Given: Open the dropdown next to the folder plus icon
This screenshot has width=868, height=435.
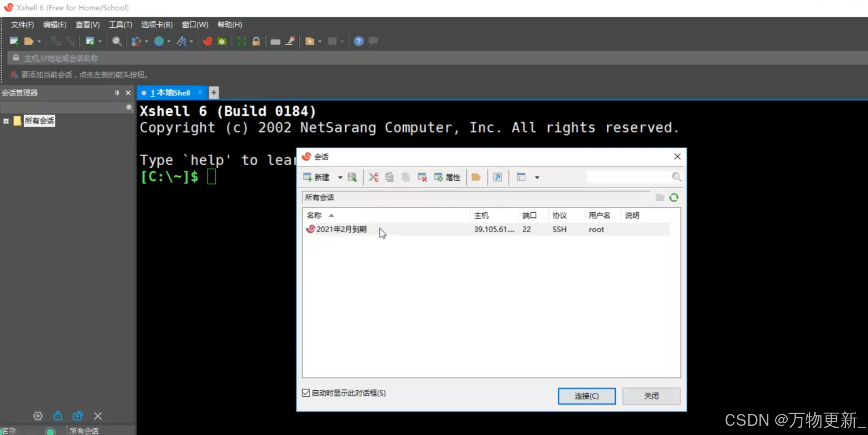Looking at the screenshot, I should click(x=320, y=41).
